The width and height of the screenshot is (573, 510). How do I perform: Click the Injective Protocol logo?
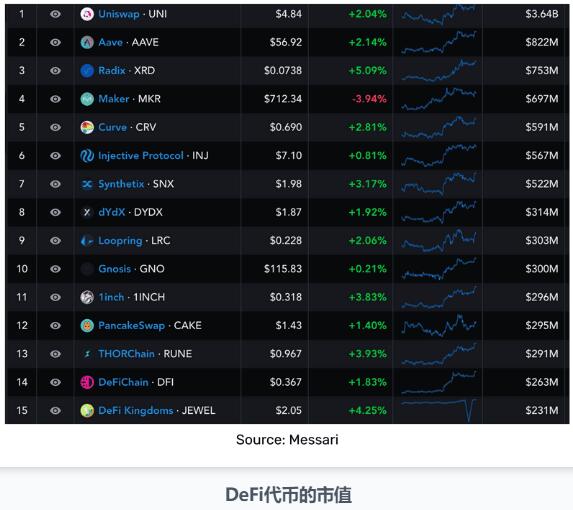coord(87,156)
